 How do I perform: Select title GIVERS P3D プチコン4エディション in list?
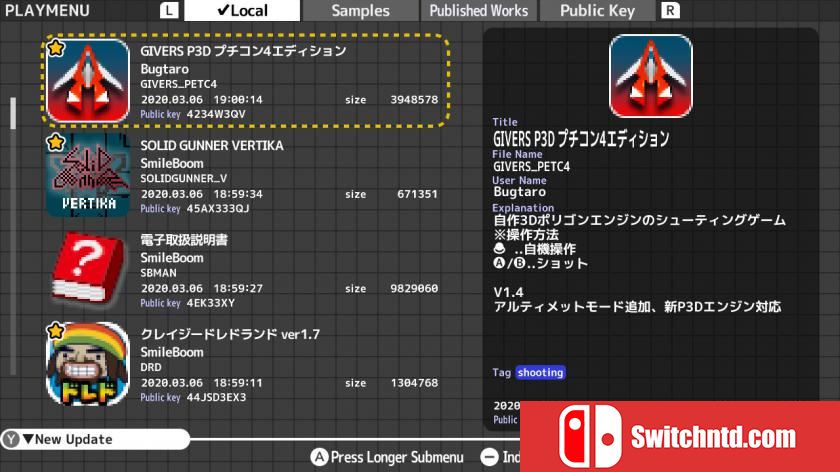click(x=243, y=51)
